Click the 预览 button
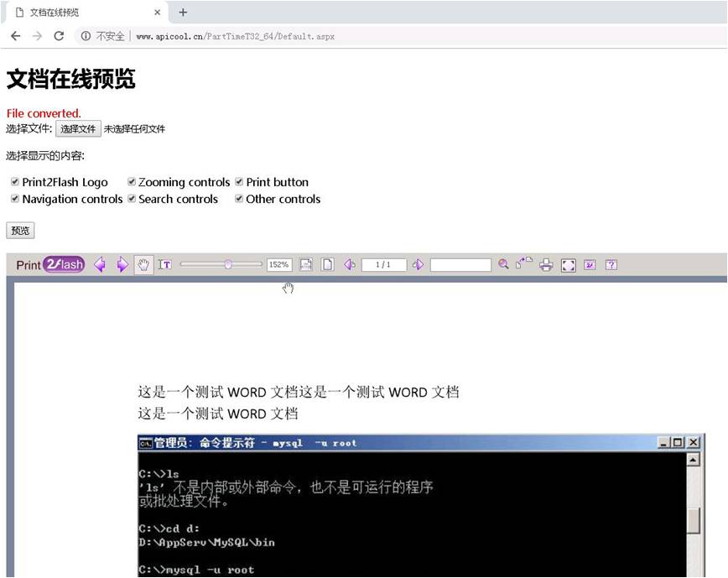The height and width of the screenshot is (578, 728). point(20,231)
